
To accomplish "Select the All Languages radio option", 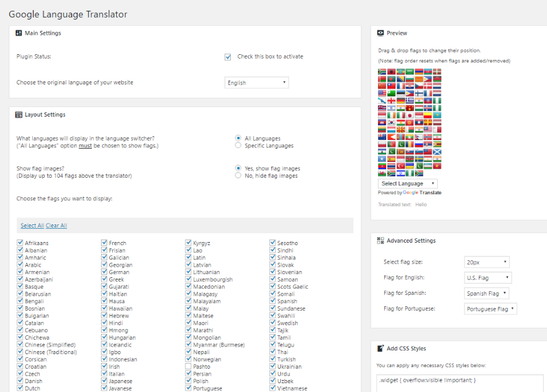I will [x=238, y=138].
